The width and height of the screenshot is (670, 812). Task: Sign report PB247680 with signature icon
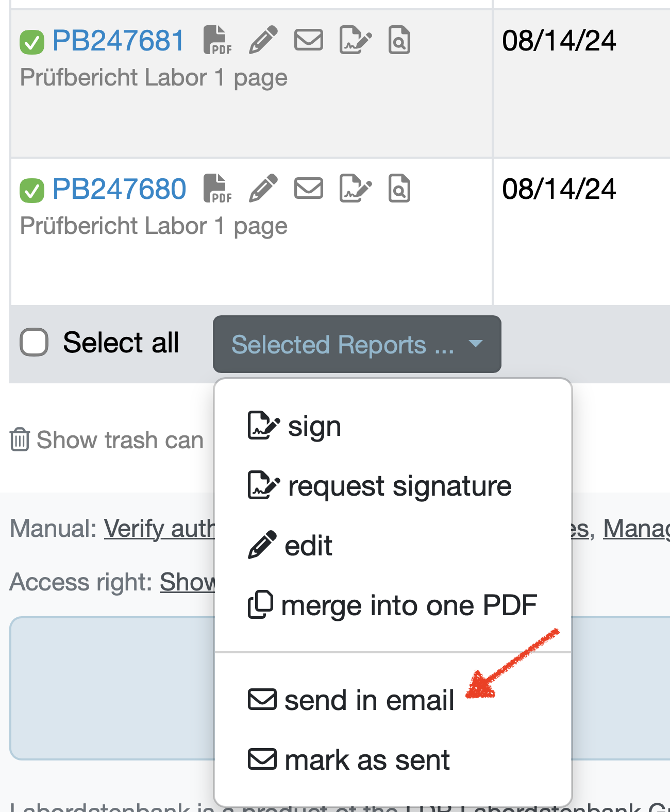[x=356, y=189]
